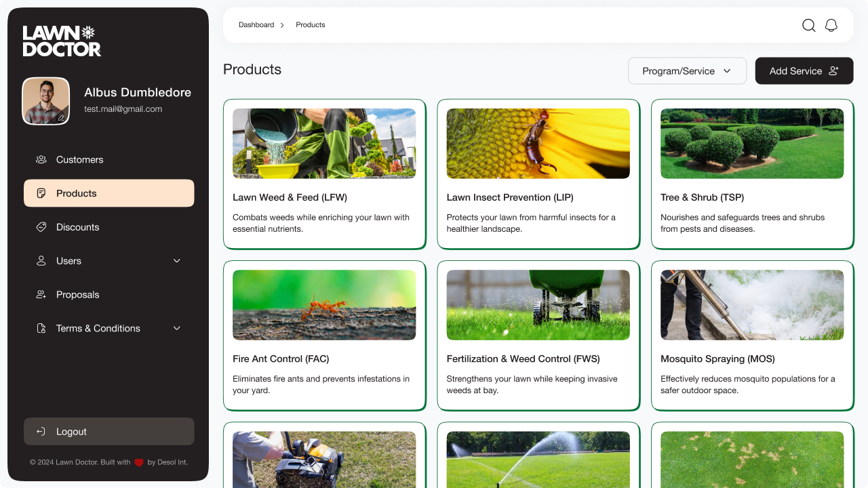Open the Fertilization & Weed Control image
Viewport: 868px width, 488px height.
538,305
